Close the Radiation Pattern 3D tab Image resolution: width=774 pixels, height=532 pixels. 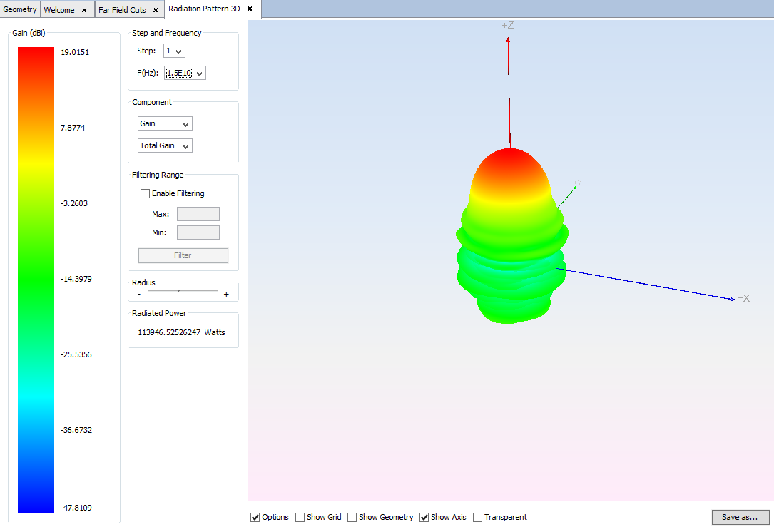250,9
